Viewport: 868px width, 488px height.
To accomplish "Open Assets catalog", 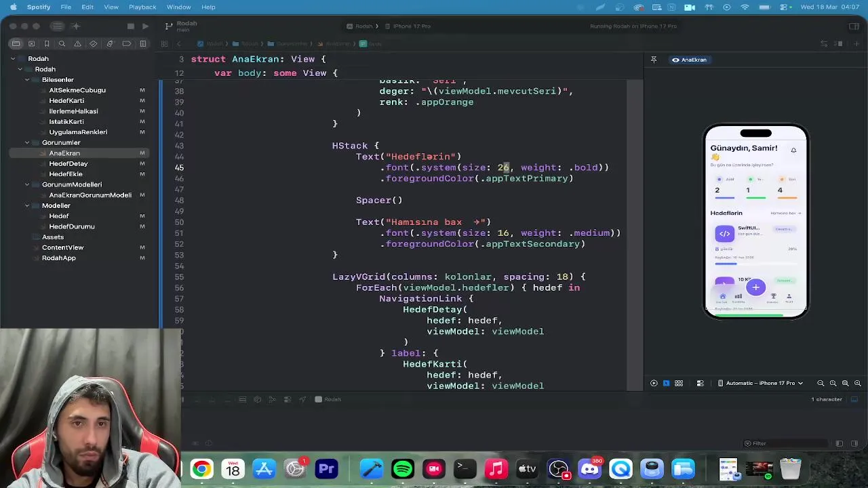I will click(53, 237).
